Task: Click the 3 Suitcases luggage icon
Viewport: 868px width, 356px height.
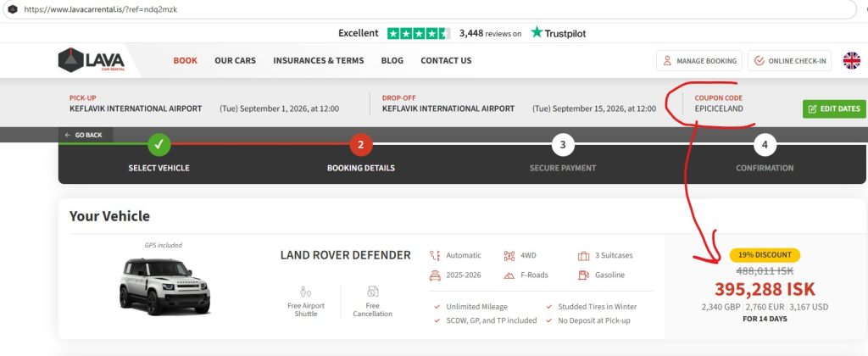Action: point(583,255)
